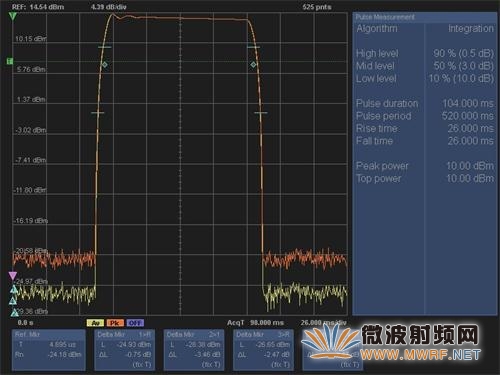The image size is (500, 375).
Task: Open the Delta Mkr 2>1 box
Action: click(x=194, y=350)
